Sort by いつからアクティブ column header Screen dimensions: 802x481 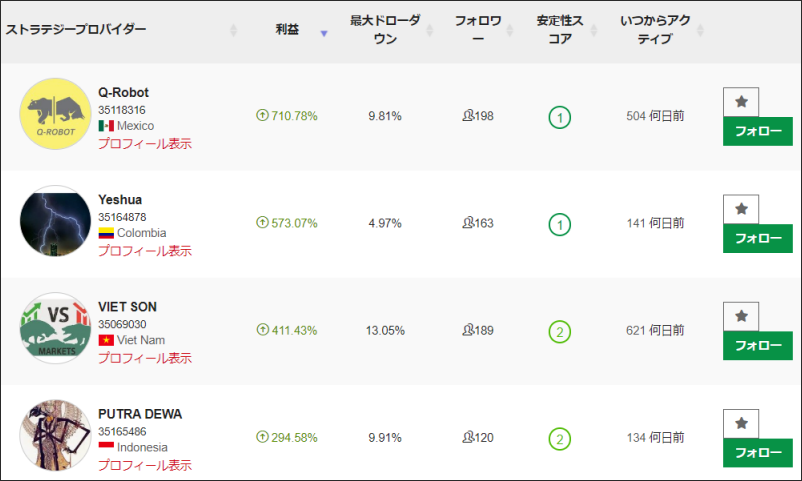[x=659, y=30]
